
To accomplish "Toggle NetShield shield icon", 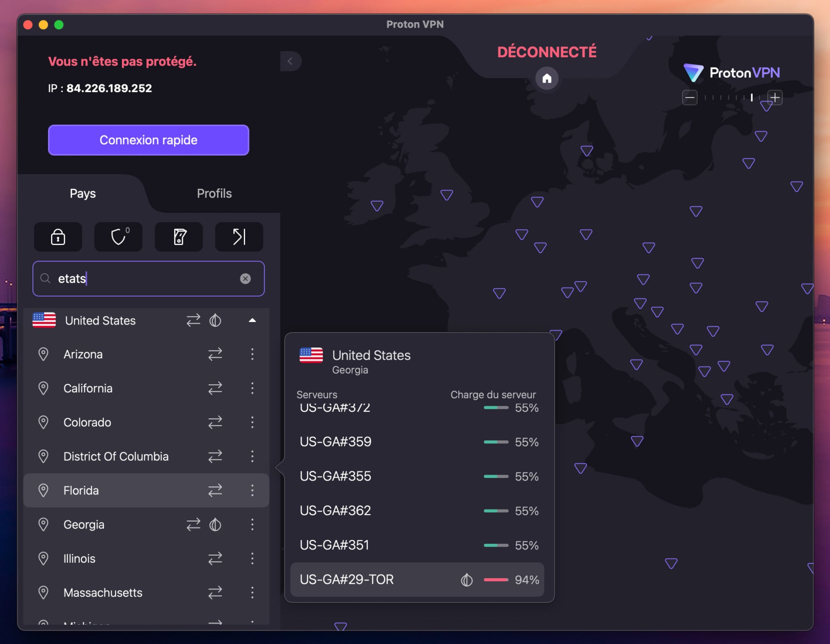I will point(118,237).
